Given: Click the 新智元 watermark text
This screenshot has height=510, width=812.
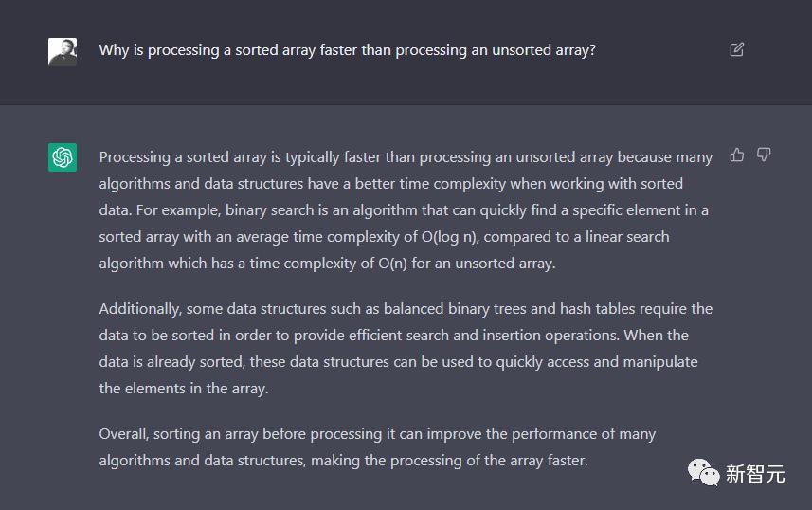Looking at the screenshot, I should click(x=755, y=474).
